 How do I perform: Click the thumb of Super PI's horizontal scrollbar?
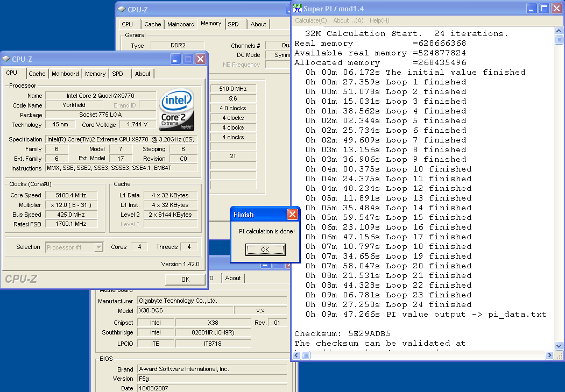pyautogui.click(x=306, y=355)
